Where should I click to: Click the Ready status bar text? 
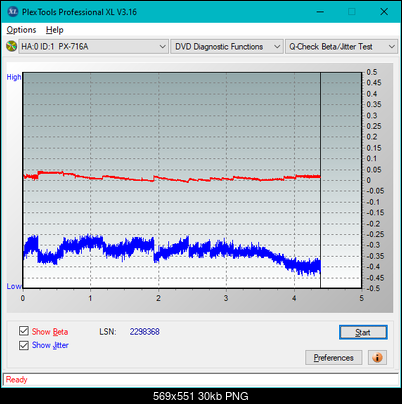pyautogui.click(x=16, y=380)
